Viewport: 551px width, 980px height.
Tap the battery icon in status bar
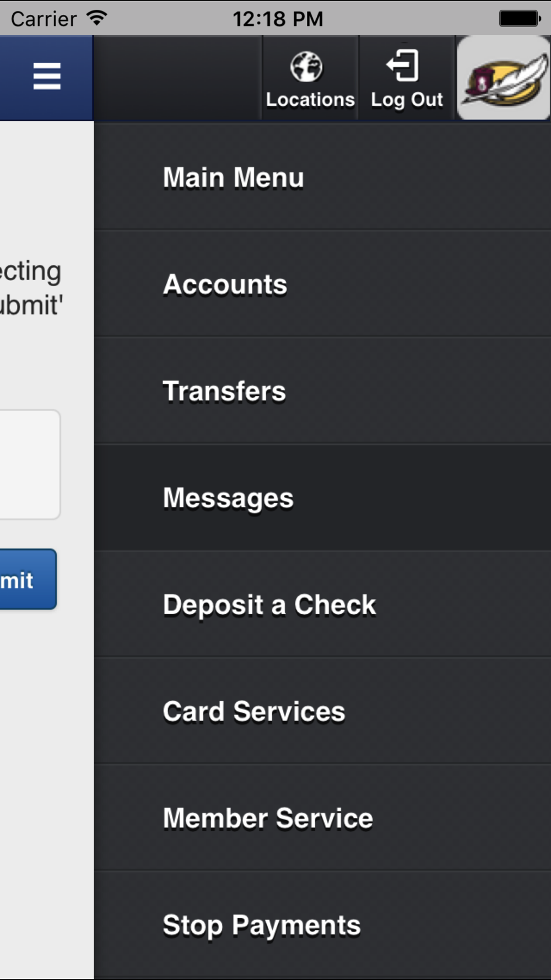point(520,18)
